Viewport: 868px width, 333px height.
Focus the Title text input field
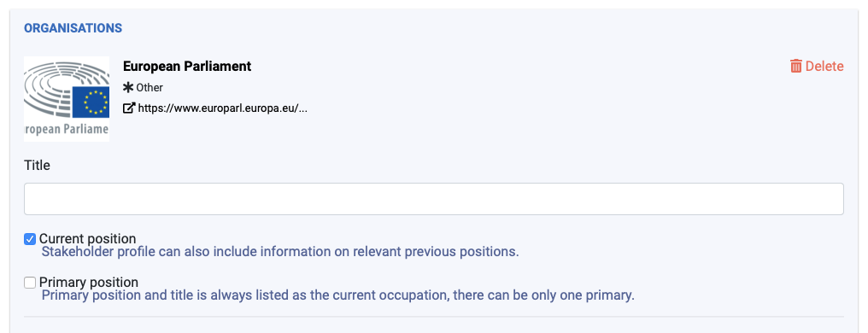tap(434, 199)
